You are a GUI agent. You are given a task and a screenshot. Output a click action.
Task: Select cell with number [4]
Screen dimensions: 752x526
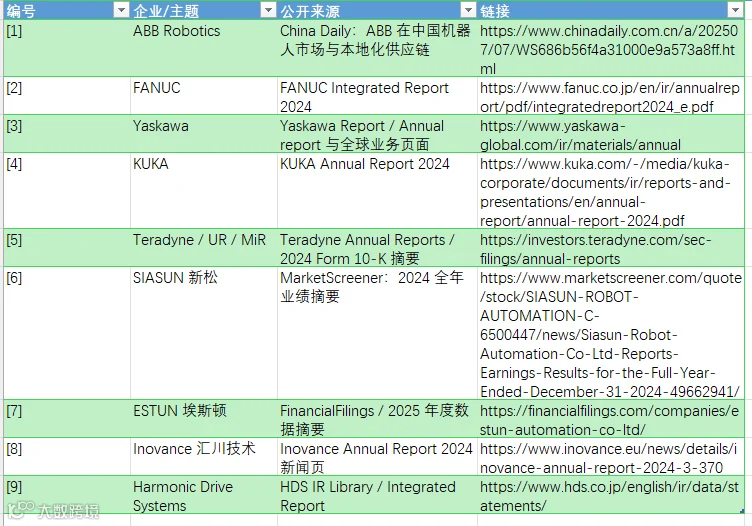(x=67, y=191)
